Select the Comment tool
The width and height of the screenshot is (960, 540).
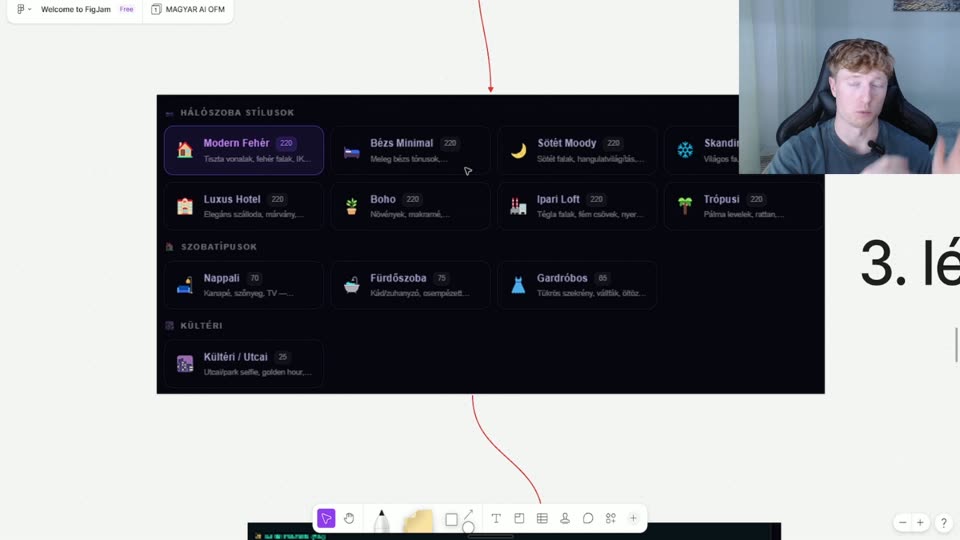[588, 519]
